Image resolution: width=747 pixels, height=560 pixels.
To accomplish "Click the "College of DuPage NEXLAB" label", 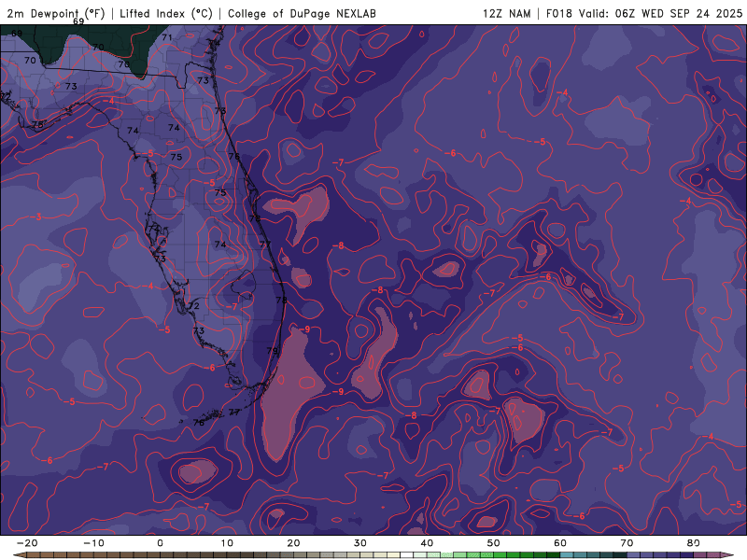I will (x=302, y=13).
